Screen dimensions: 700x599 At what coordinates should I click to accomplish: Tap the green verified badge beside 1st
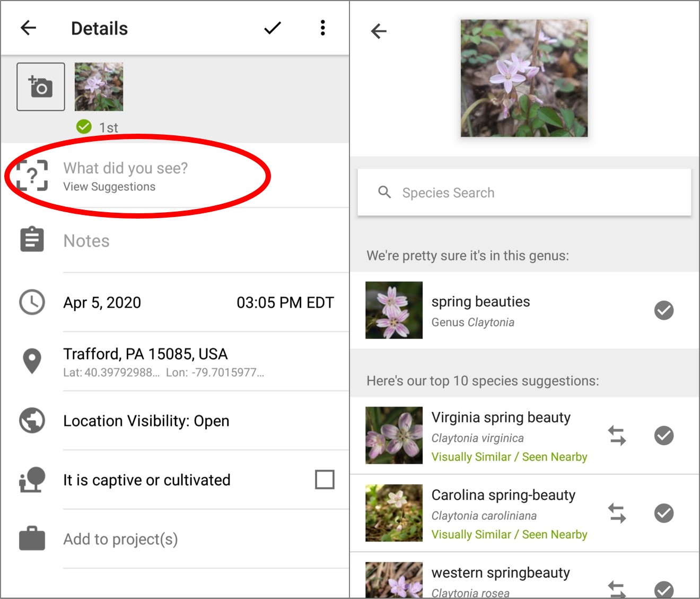[84, 127]
